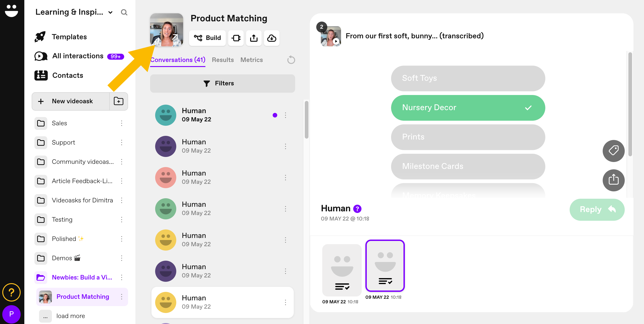Open the Sales folder
The height and width of the screenshot is (324, 644).
59,123
